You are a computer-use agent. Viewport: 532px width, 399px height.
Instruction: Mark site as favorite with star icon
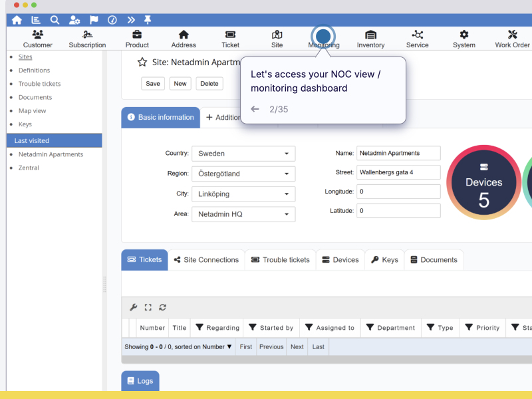tap(142, 62)
